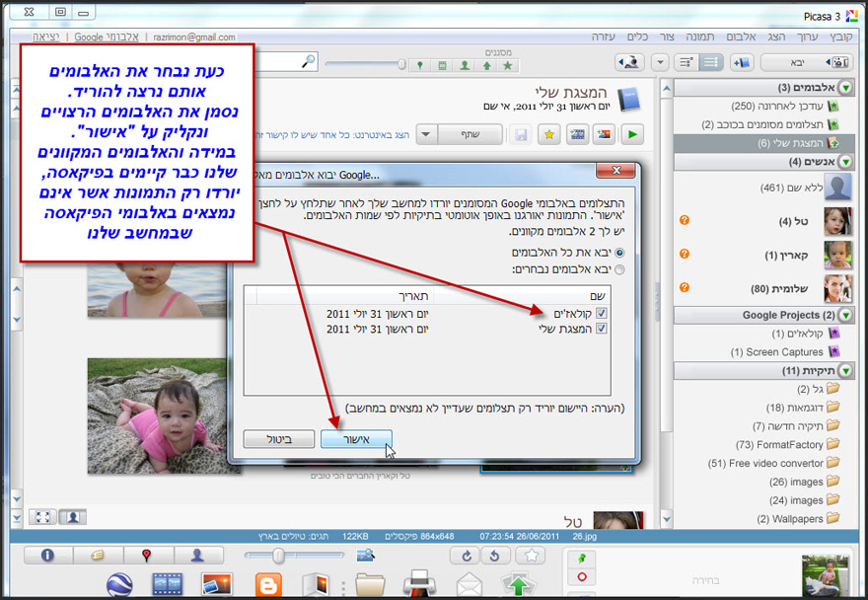The height and width of the screenshot is (600, 868).
Task: Click the star icon in album header
Action: 548,134
